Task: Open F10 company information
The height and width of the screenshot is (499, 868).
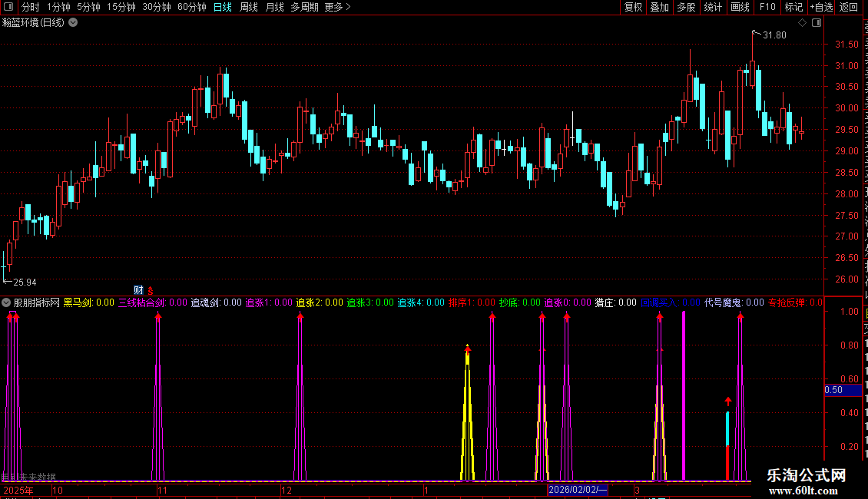Action: [x=767, y=7]
